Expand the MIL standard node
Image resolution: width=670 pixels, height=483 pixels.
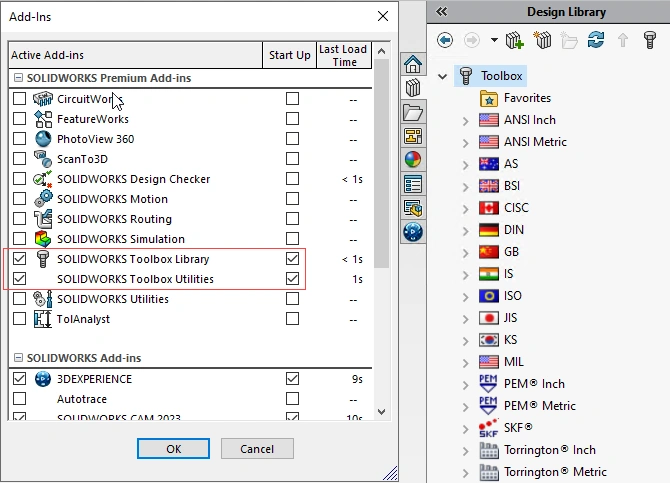(466, 362)
